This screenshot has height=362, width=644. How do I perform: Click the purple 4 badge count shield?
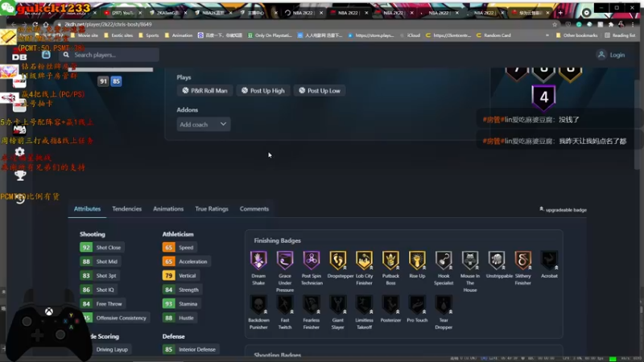tap(543, 97)
